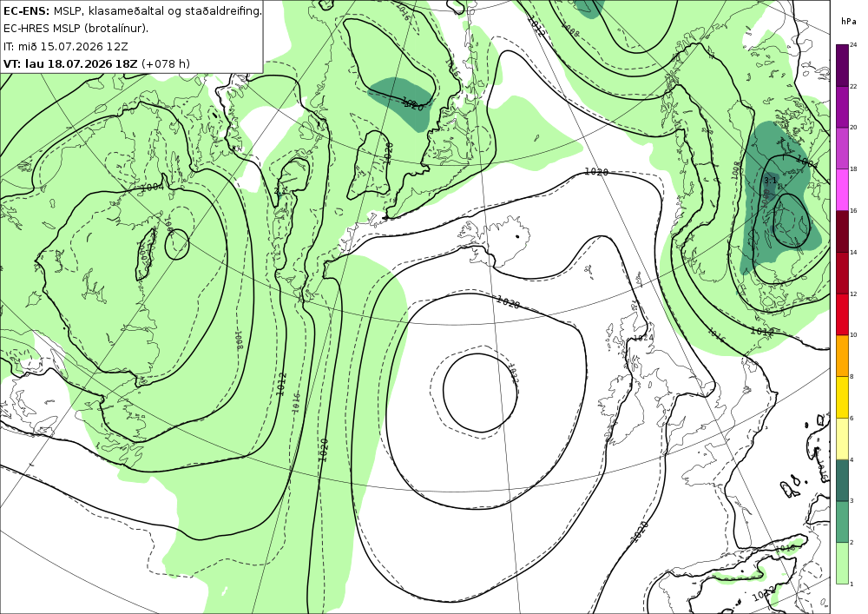868x614 pixels.
Task: Select the 2.2 spread label near Greenland
Action: 280,190
